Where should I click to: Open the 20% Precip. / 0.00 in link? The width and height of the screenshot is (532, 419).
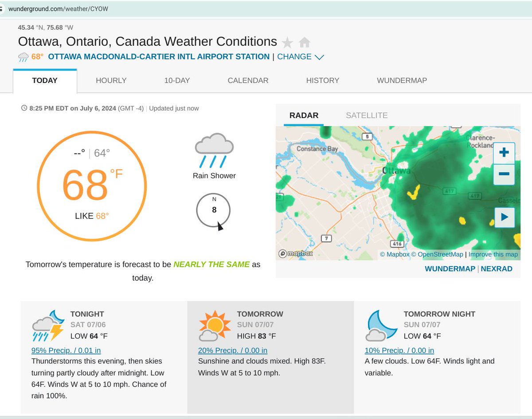pyautogui.click(x=233, y=350)
